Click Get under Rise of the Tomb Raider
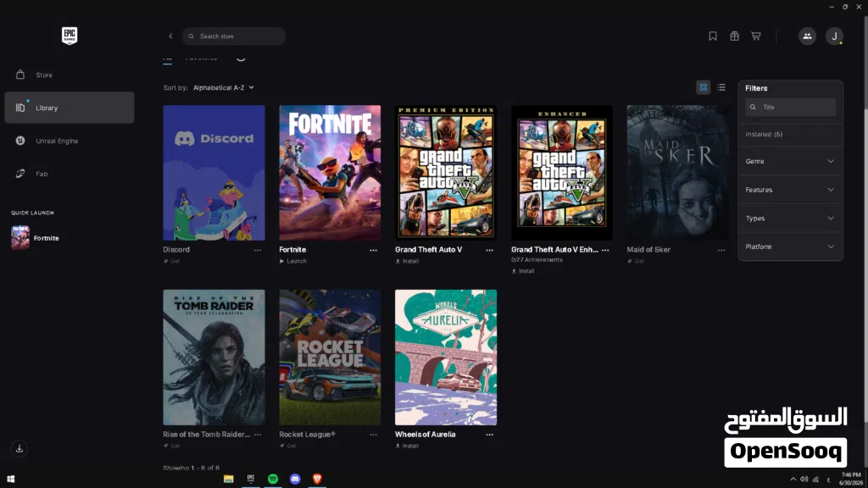This screenshot has height=488, width=868. pos(172,446)
